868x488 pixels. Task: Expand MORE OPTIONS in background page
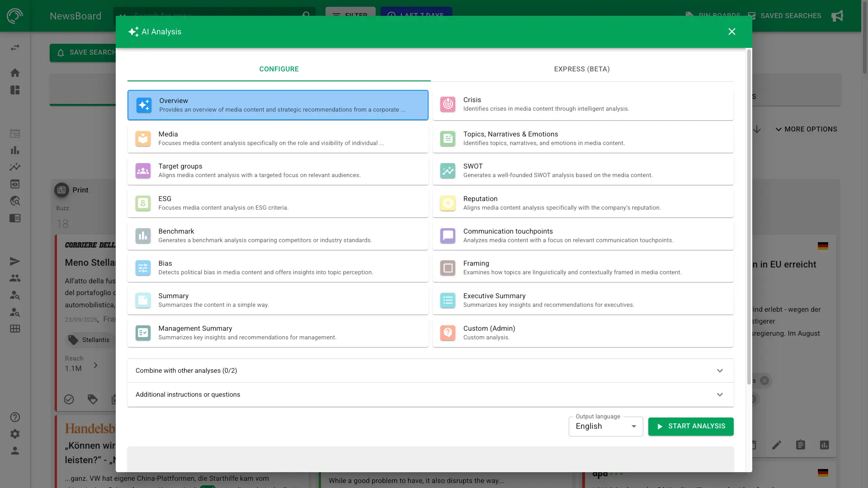pos(806,129)
